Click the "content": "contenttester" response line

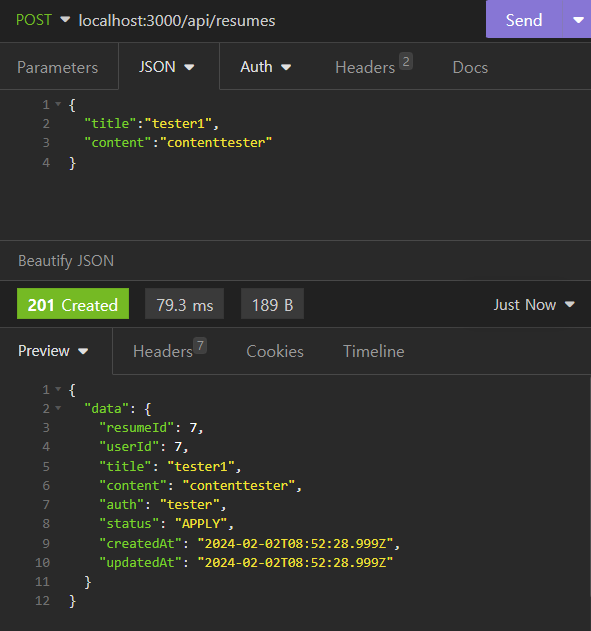[x=200, y=486]
